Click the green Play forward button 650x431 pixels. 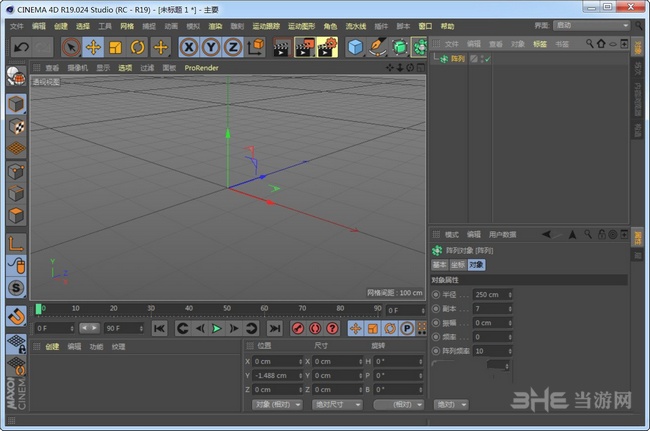[x=216, y=329]
